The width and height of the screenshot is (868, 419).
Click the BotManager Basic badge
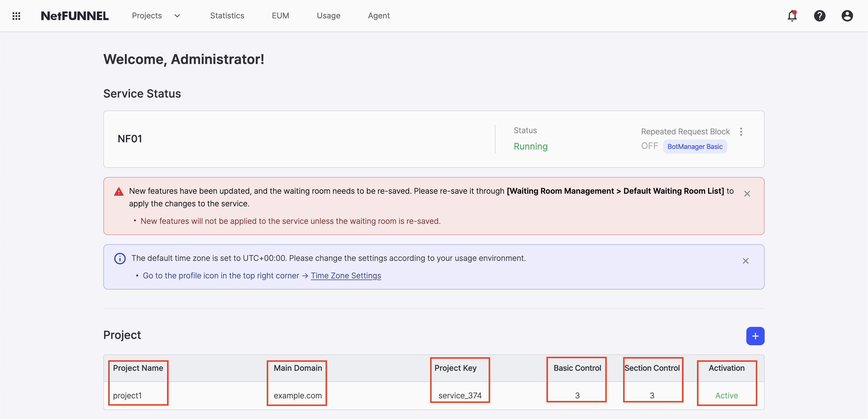click(695, 146)
